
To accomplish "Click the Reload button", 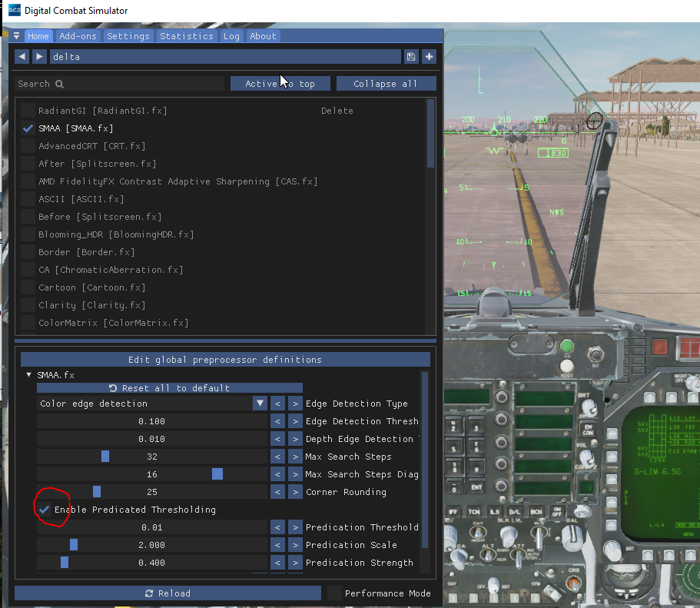I will [168, 593].
